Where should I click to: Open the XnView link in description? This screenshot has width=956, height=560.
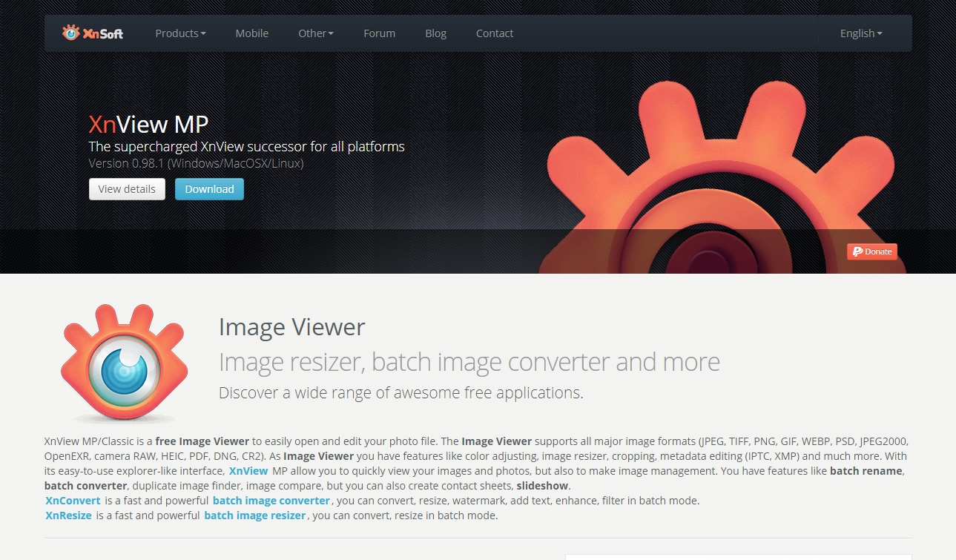pos(248,470)
